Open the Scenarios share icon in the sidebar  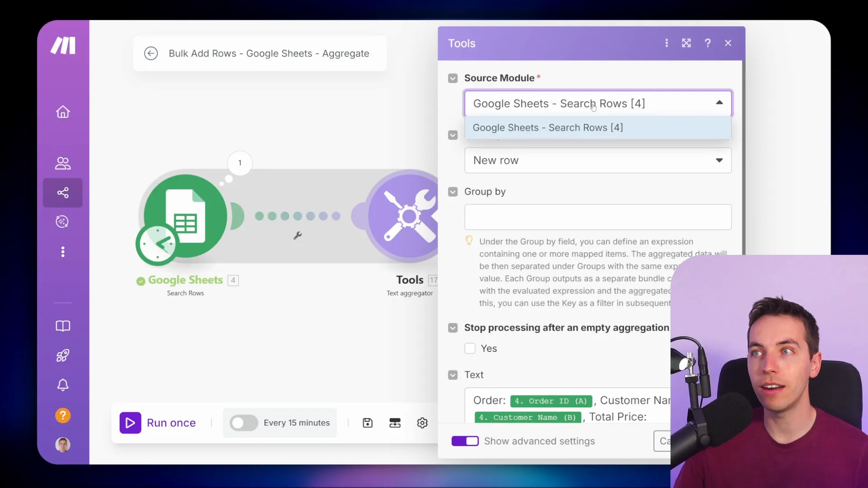(x=63, y=193)
